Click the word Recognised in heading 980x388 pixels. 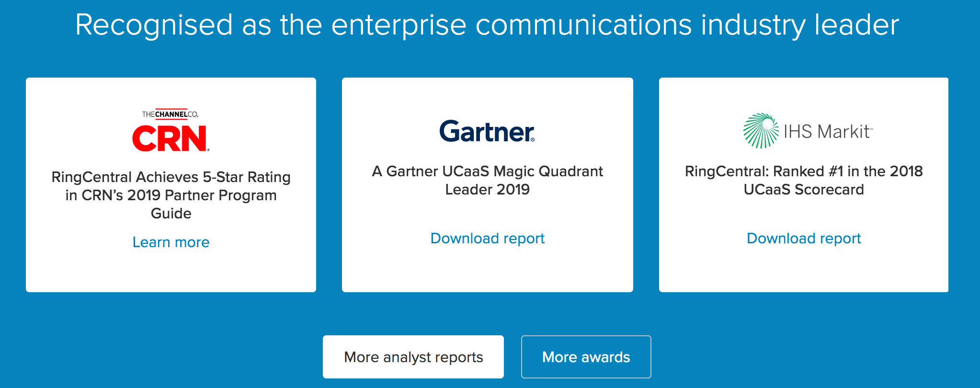(x=154, y=25)
